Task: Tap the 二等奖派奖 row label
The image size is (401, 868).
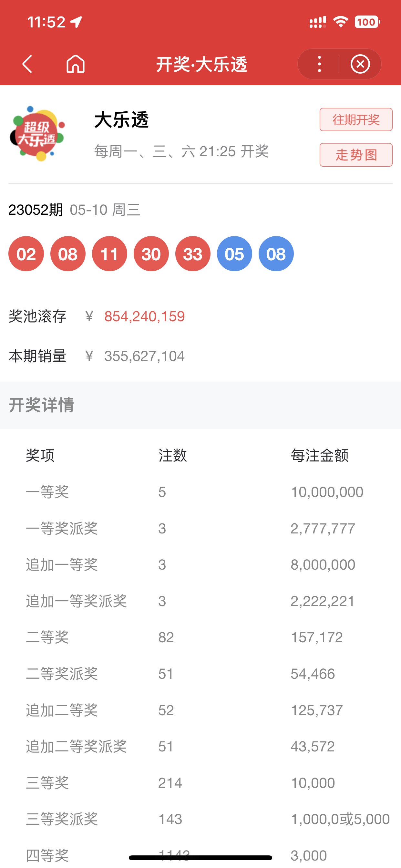Action: pos(62,674)
